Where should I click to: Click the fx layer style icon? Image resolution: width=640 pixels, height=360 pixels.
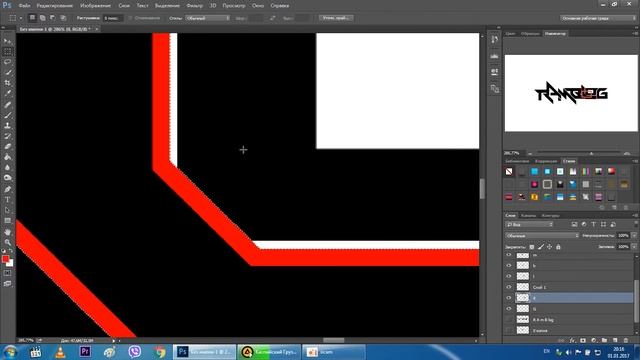coord(572,340)
